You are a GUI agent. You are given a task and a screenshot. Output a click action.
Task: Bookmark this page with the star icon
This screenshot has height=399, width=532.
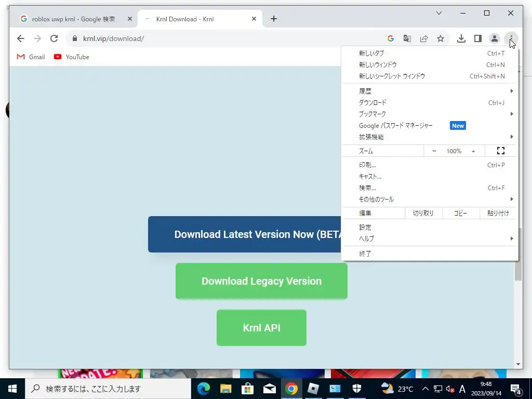441,38
